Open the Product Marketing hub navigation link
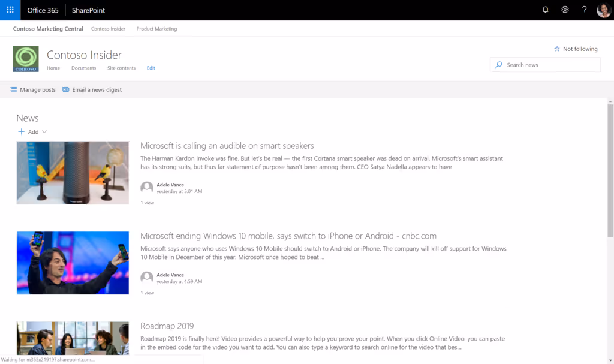The height and width of the screenshot is (364, 614). [156, 29]
